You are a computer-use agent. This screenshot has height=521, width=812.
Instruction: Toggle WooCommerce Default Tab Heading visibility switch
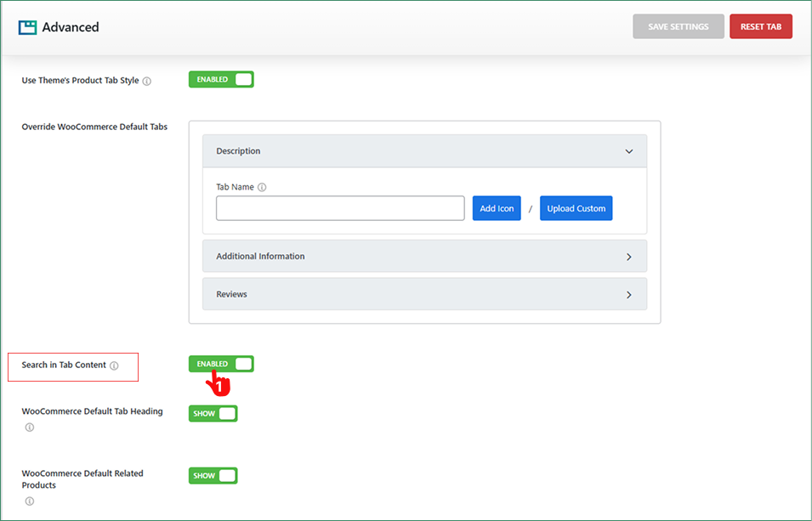coord(213,414)
